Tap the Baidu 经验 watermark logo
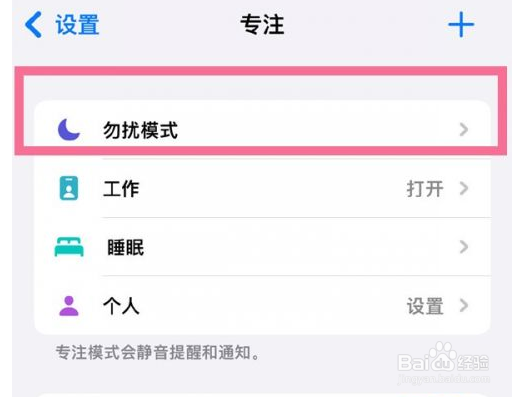Screen dimensions: 519x397 tap(444, 364)
